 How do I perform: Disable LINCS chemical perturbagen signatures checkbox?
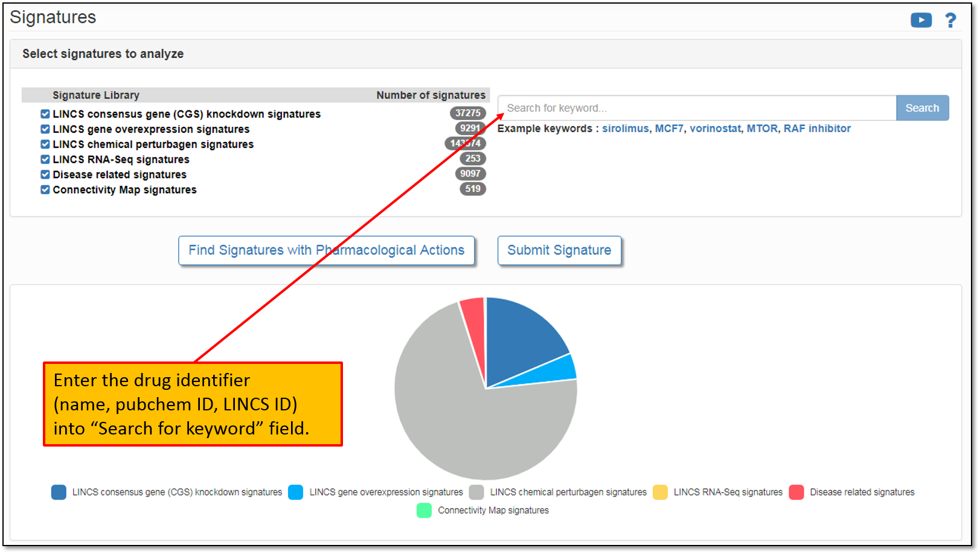point(45,144)
